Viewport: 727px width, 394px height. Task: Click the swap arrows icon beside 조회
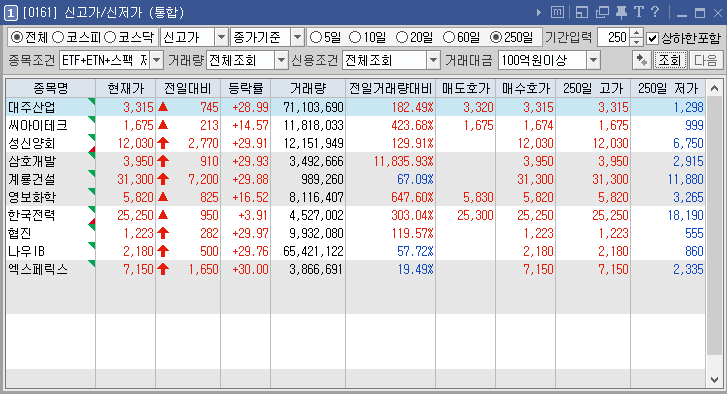642,60
